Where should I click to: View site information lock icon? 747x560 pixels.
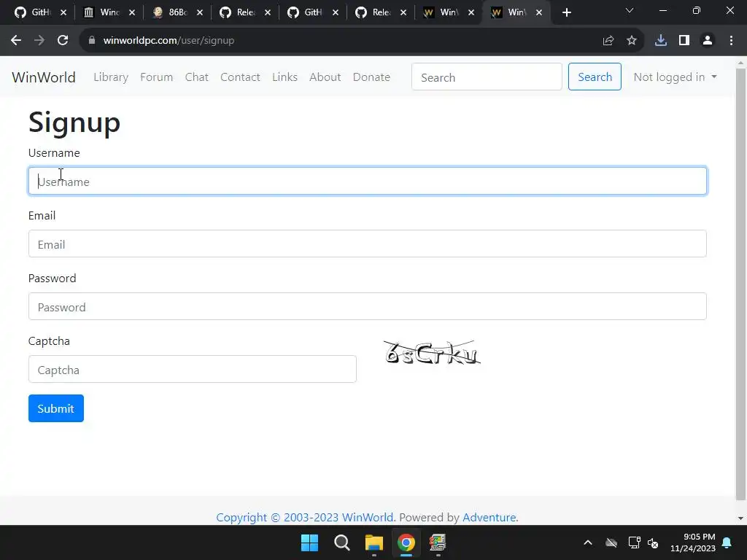[91, 41]
